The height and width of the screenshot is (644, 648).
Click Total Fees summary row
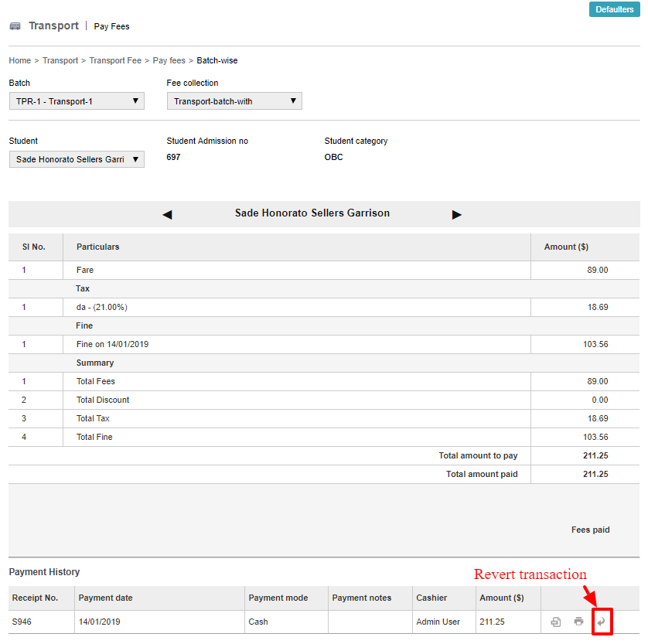click(x=324, y=381)
